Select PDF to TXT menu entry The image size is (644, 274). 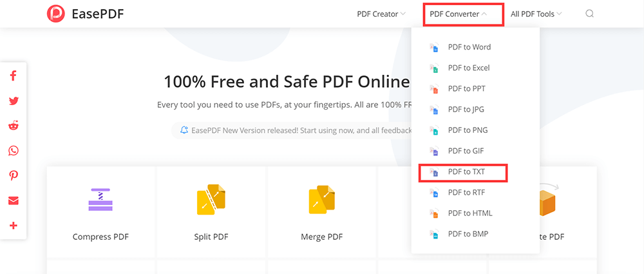[x=466, y=172]
